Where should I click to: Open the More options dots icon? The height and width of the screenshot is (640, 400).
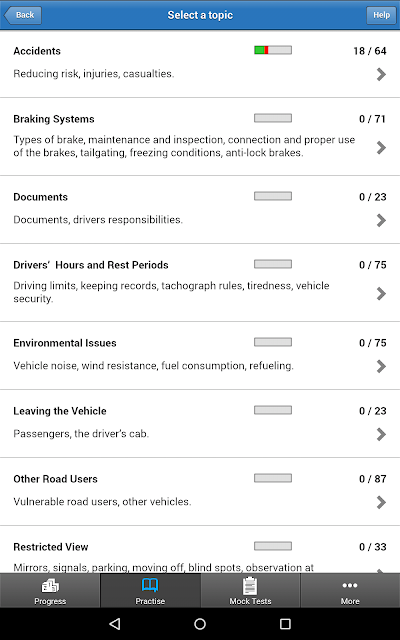tap(350, 585)
